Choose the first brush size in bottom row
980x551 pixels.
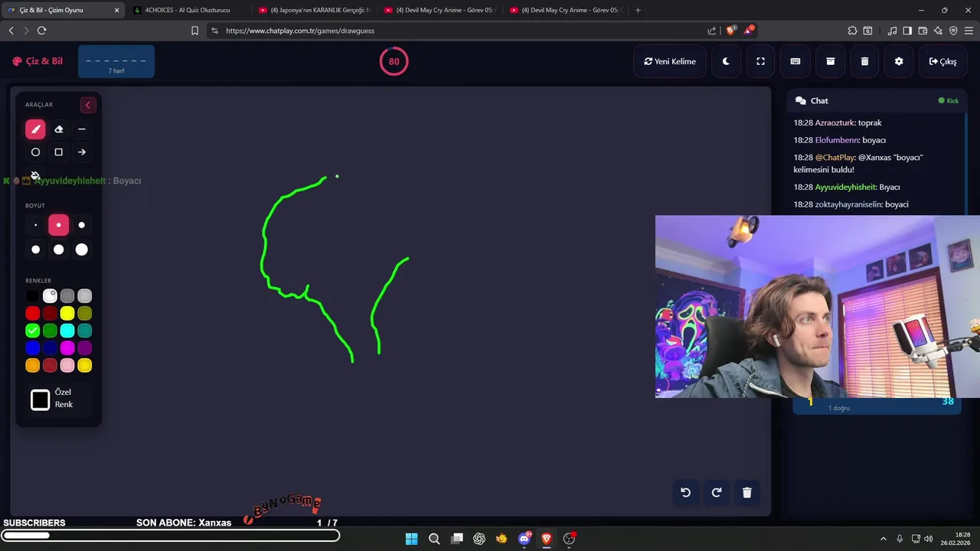tap(35, 249)
